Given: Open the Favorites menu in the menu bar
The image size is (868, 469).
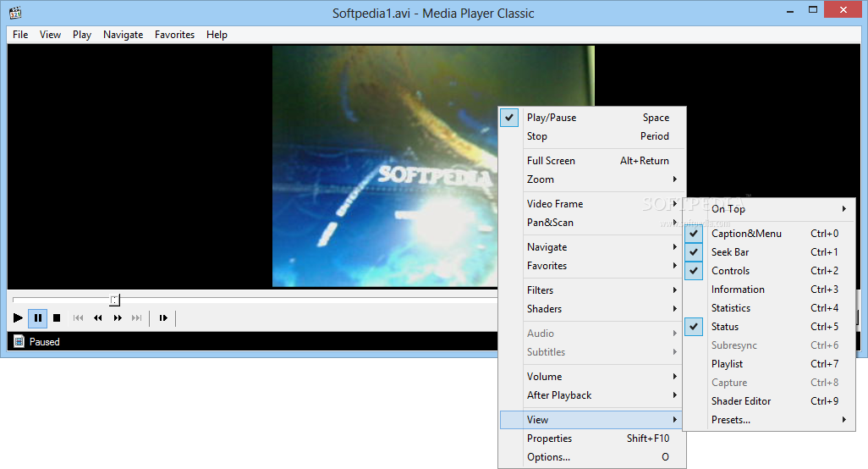Looking at the screenshot, I should 174,35.
